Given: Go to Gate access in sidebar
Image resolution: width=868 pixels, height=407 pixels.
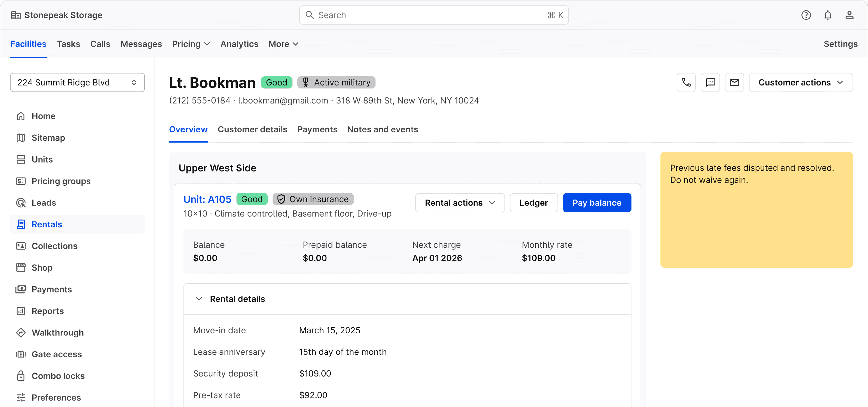Looking at the screenshot, I should [57, 354].
